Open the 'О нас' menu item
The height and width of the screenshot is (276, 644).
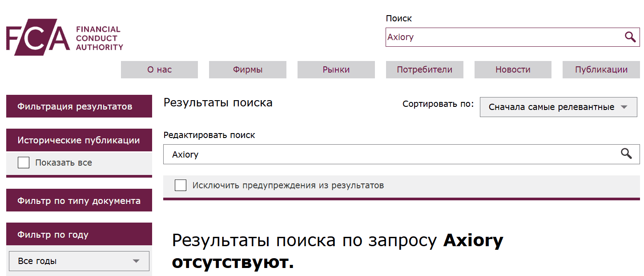click(x=159, y=69)
